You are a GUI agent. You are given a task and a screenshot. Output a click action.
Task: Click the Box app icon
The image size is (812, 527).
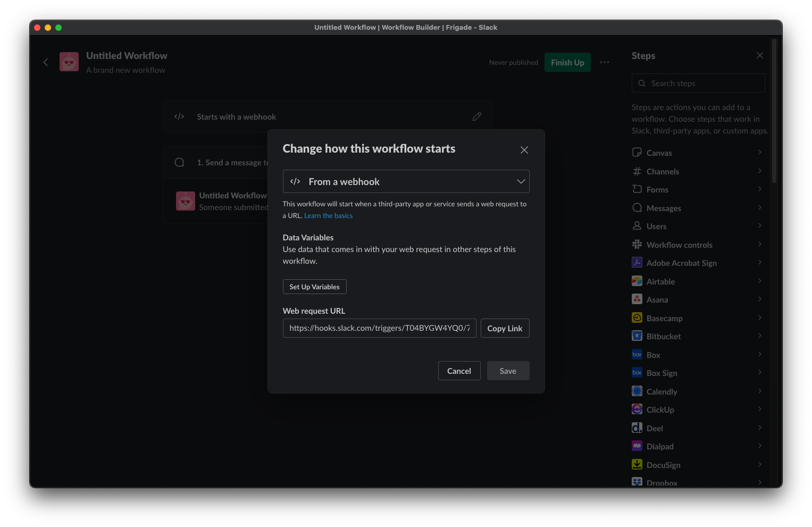637,354
